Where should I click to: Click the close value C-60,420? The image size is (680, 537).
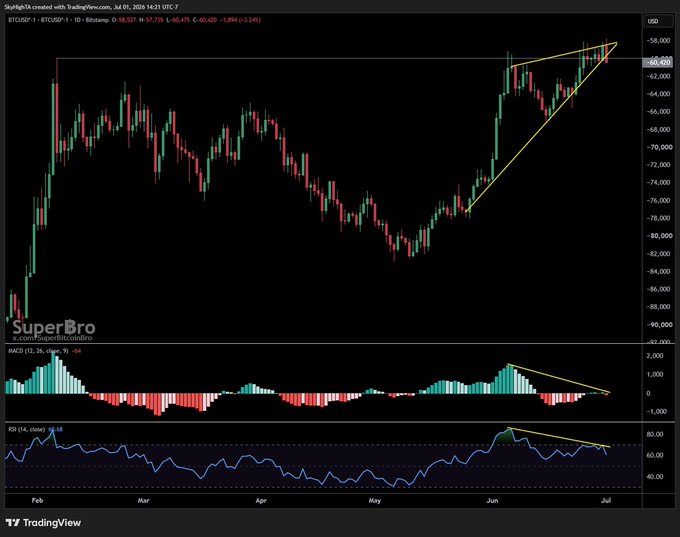pos(205,20)
